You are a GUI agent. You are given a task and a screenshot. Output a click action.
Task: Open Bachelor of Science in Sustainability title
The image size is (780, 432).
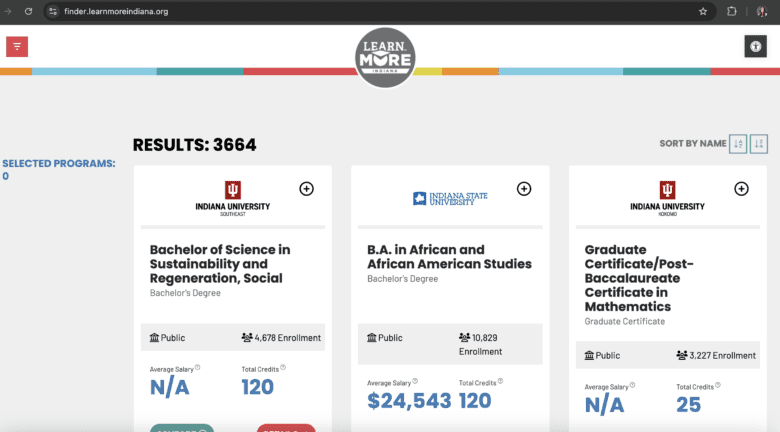(220, 264)
